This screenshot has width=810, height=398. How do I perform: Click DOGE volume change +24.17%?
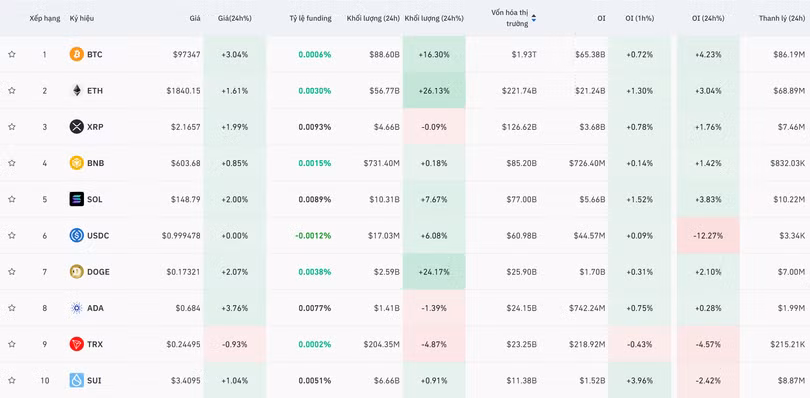coord(434,271)
